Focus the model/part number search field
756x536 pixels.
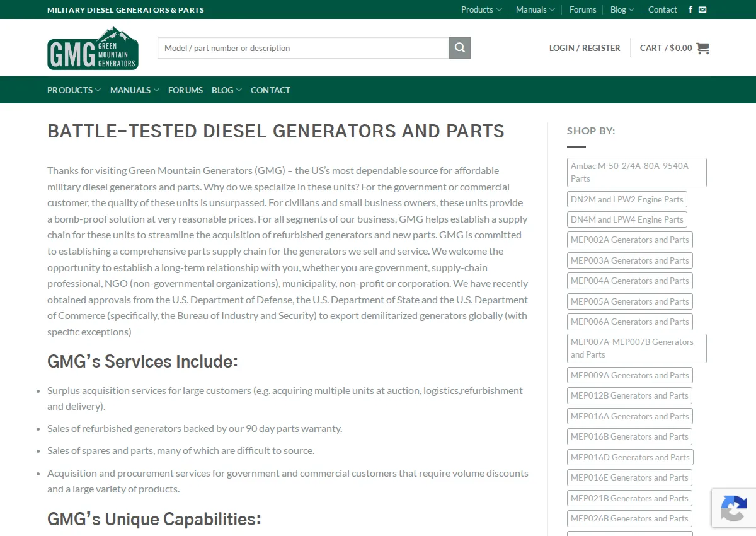click(303, 48)
